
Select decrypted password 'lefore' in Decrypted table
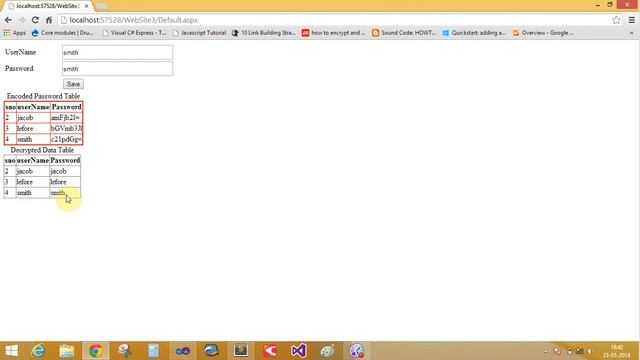click(x=58, y=182)
